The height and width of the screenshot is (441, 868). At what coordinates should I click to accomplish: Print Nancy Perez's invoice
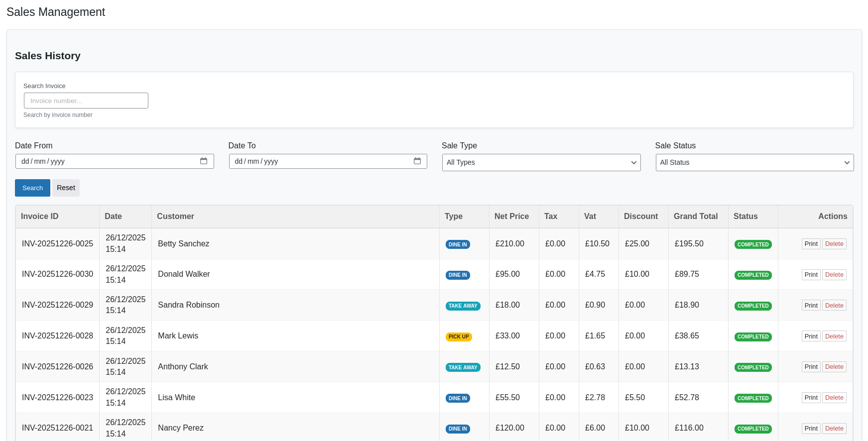pyautogui.click(x=811, y=429)
